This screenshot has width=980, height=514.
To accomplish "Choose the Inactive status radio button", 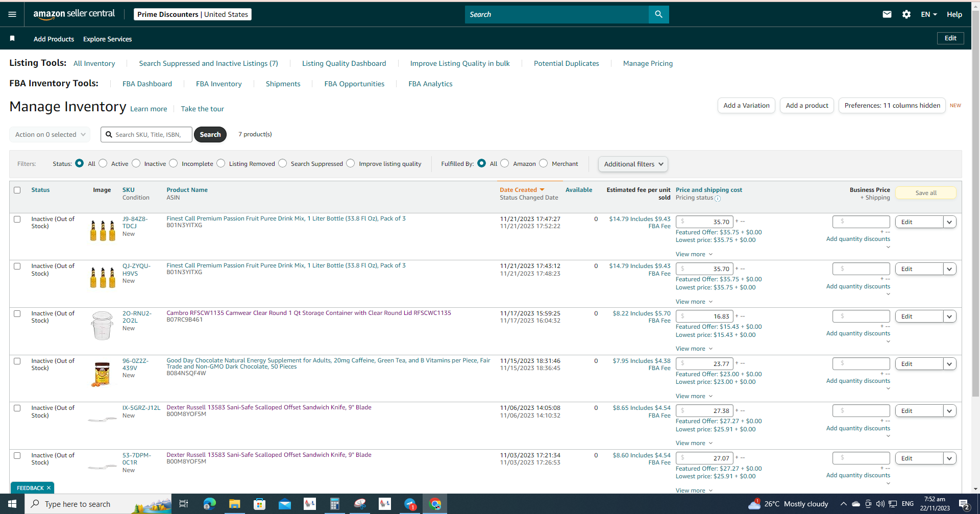I will [136, 163].
